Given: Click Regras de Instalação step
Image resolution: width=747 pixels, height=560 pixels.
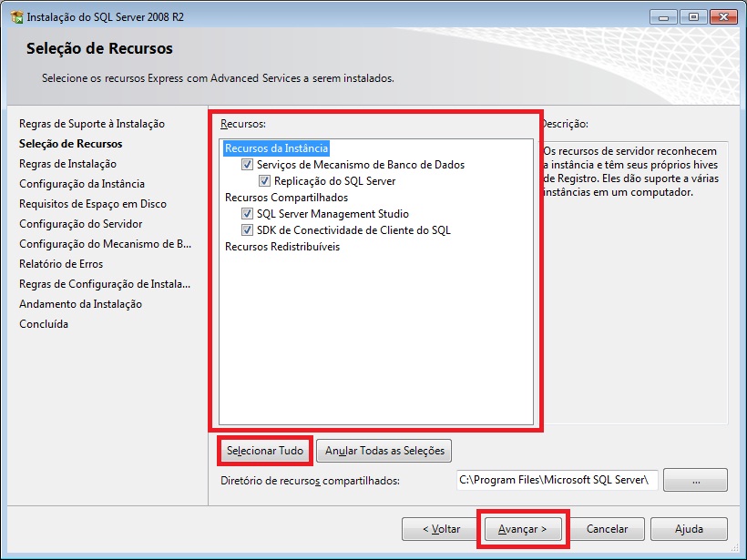Looking at the screenshot, I should [x=67, y=164].
